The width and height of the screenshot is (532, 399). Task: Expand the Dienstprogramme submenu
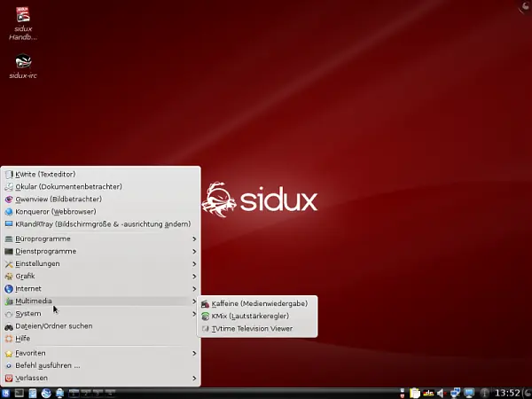[x=100, y=252]
